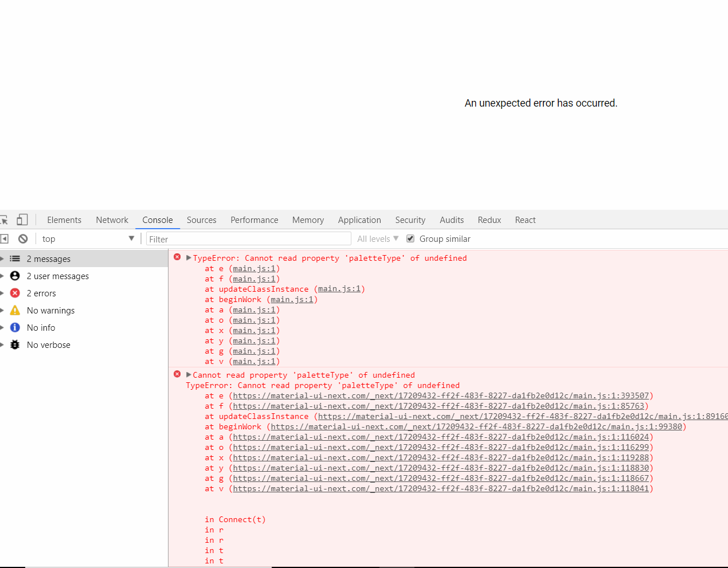Toggle the console sidebar icon

pos(4,239)
